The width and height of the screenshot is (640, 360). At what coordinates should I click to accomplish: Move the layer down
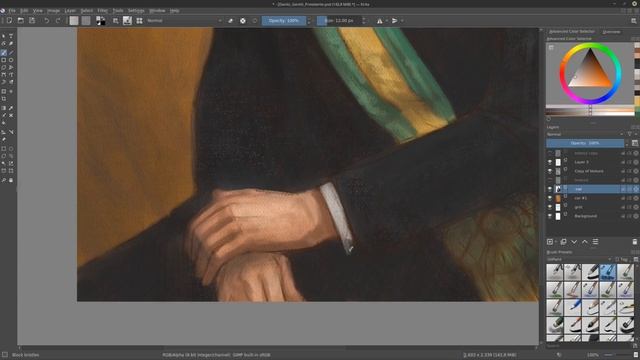574,242
